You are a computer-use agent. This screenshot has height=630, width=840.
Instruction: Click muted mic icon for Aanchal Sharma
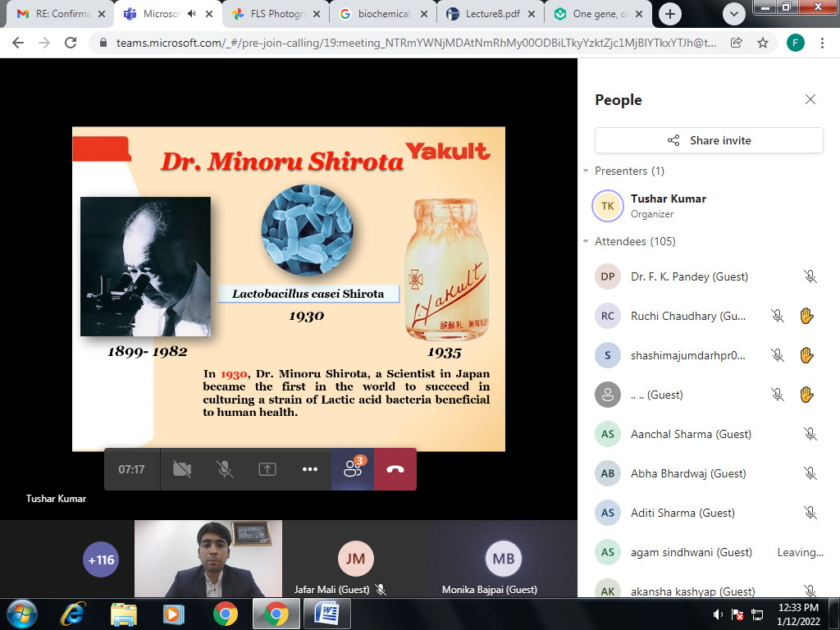coord(810,434)
